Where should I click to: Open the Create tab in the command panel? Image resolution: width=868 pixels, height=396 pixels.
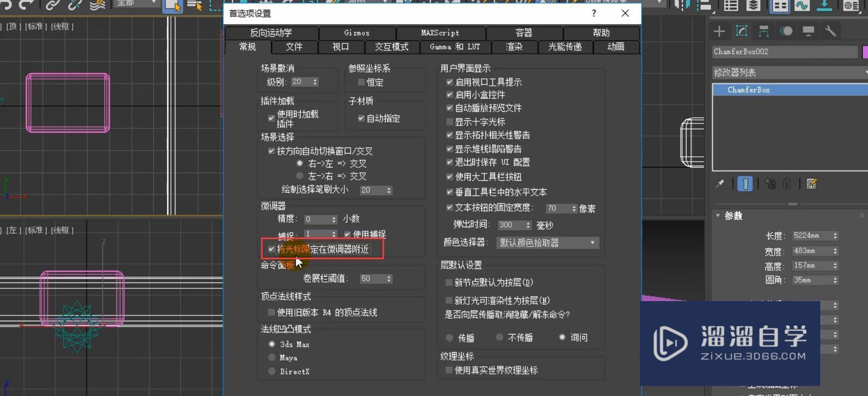719,31
